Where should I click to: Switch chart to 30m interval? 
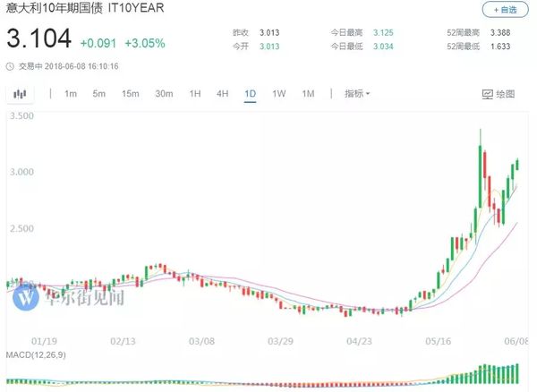click(164, 94)
